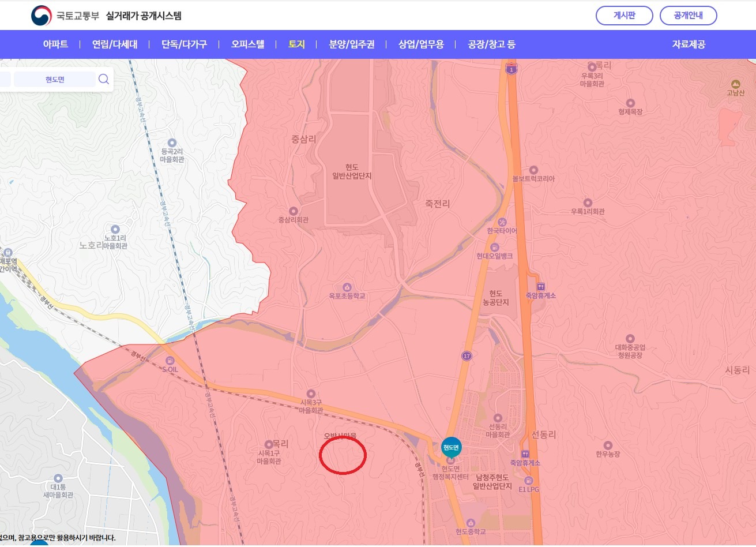This screenshot has height=547, width=756.
Task: Click the 국토교통부 logo emblem
Action: 42,16
